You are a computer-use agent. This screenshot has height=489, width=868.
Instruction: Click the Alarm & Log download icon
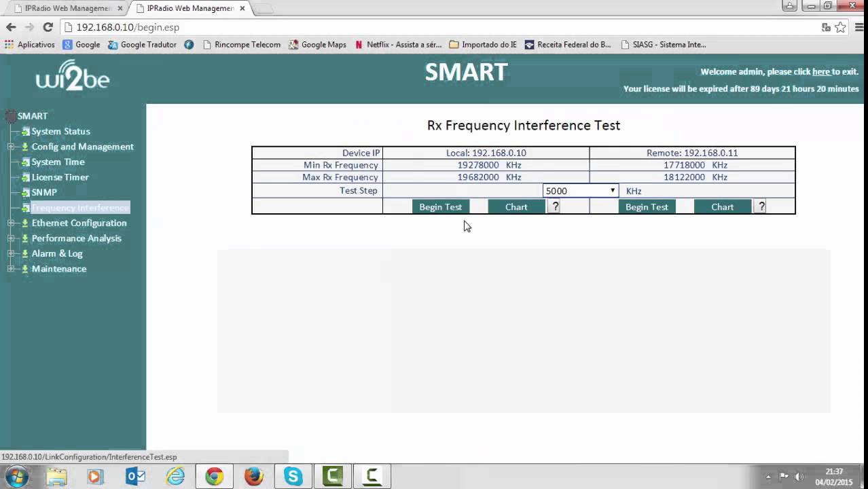click(x=25, y=253)
